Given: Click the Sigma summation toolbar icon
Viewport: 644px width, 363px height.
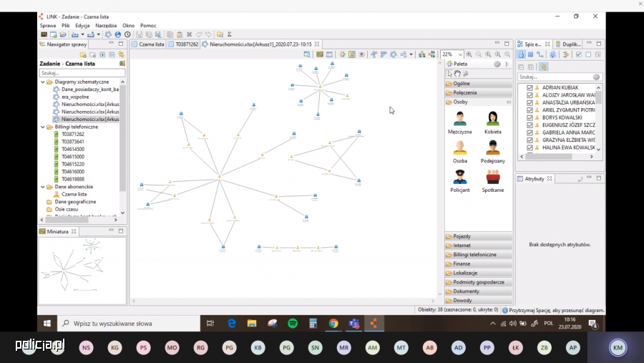Looking at the screenshot, I should click(x=230, y=34).
